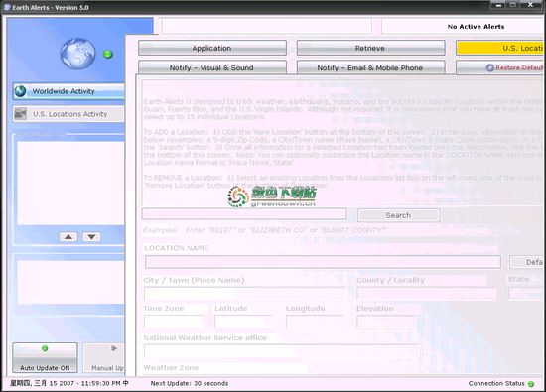Click the Longitude field
The image size is (546, 392).
point(315,322)
